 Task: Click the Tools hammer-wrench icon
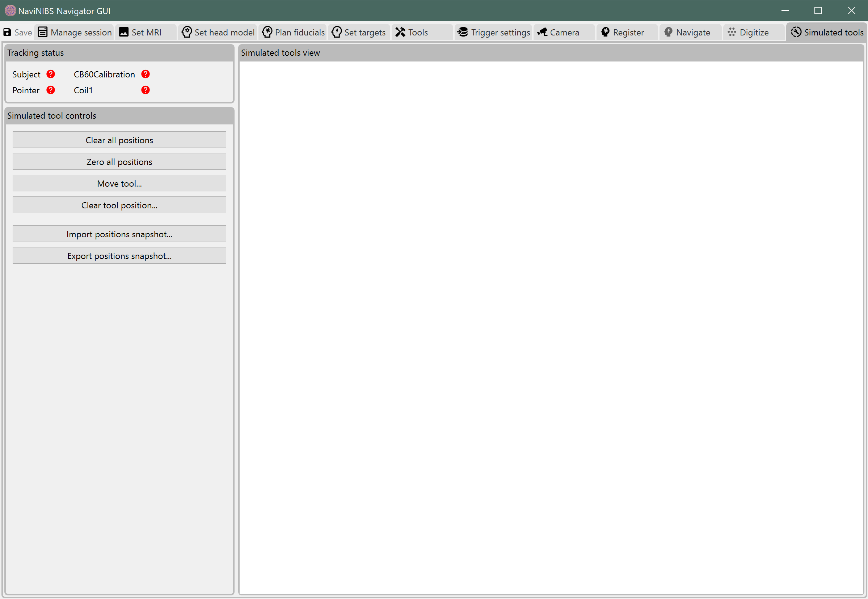(400, 32)
